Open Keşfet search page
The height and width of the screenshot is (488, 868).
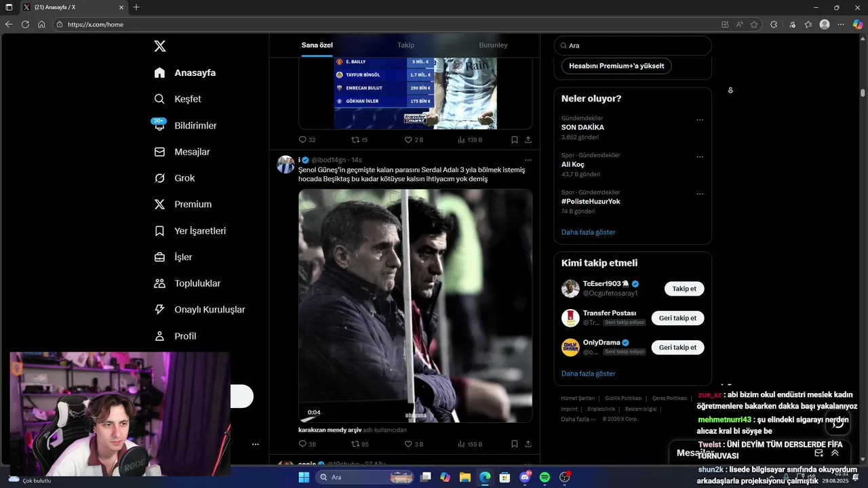pyautogui.click(x=178, y=99)
